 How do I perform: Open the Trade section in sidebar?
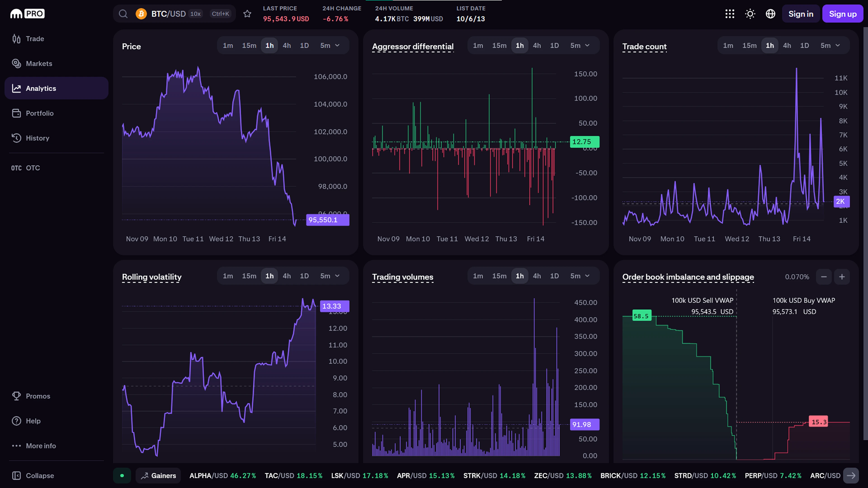point(35,39)
